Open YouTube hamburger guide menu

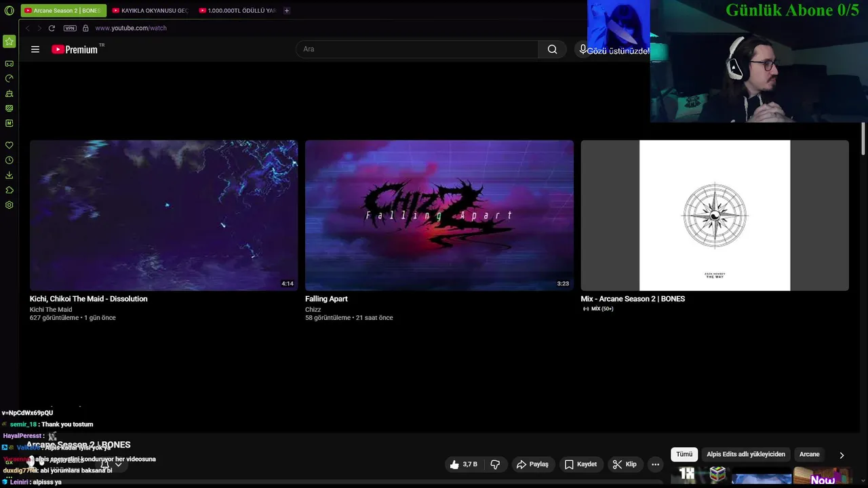35,49
